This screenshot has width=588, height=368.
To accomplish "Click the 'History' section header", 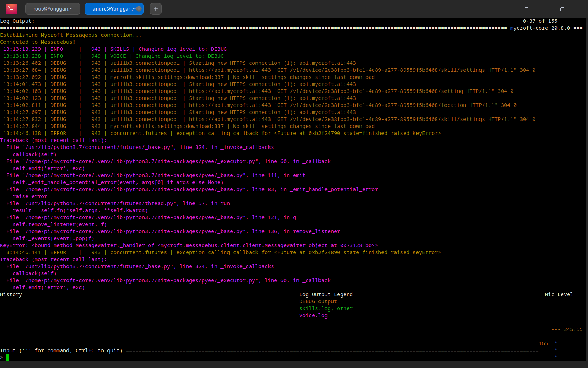I will (11, 294).
